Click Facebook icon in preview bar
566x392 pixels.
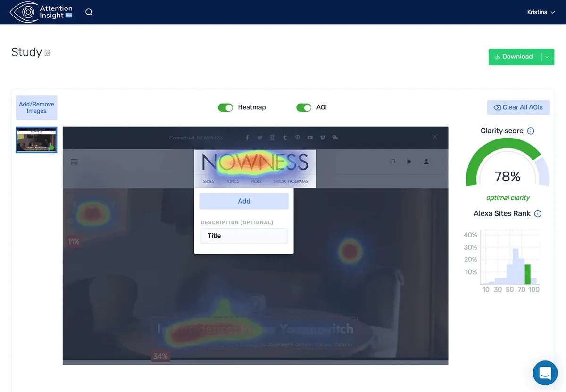click(247, 138)
